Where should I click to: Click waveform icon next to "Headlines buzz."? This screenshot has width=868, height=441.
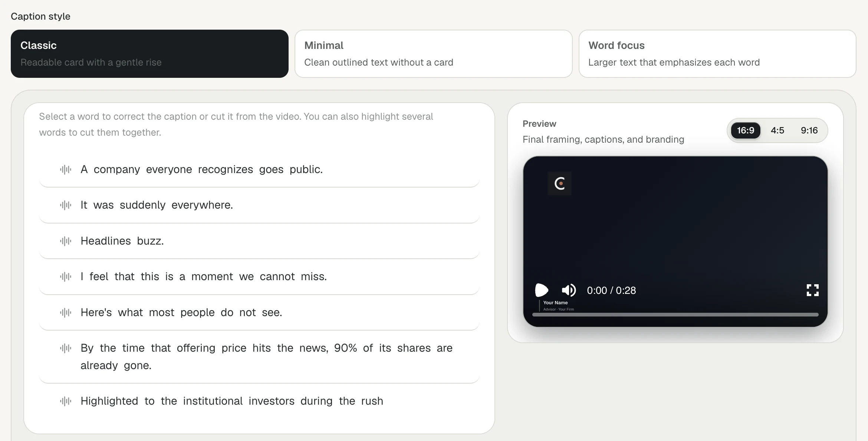point(66,241)
